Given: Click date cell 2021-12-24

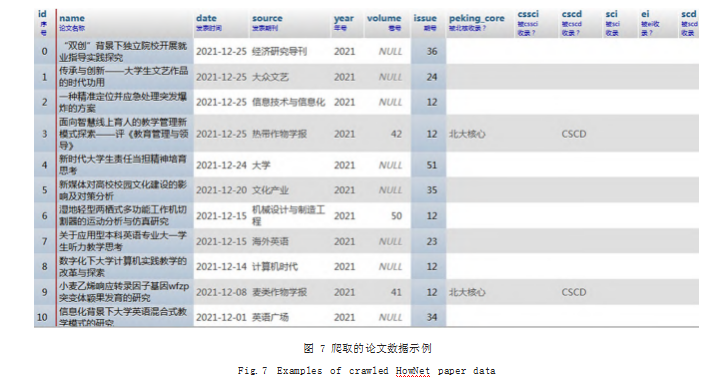Looking at the screenshot, I should (x=221, y=165).
